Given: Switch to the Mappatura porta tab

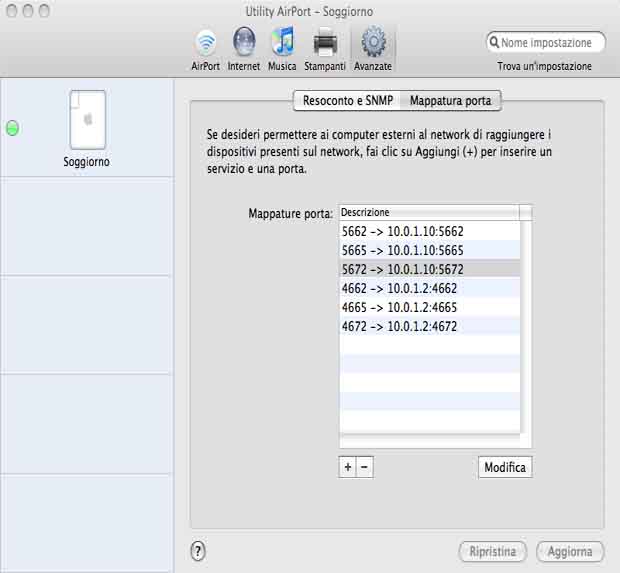Looking at the screenshot, I should 450,101.
